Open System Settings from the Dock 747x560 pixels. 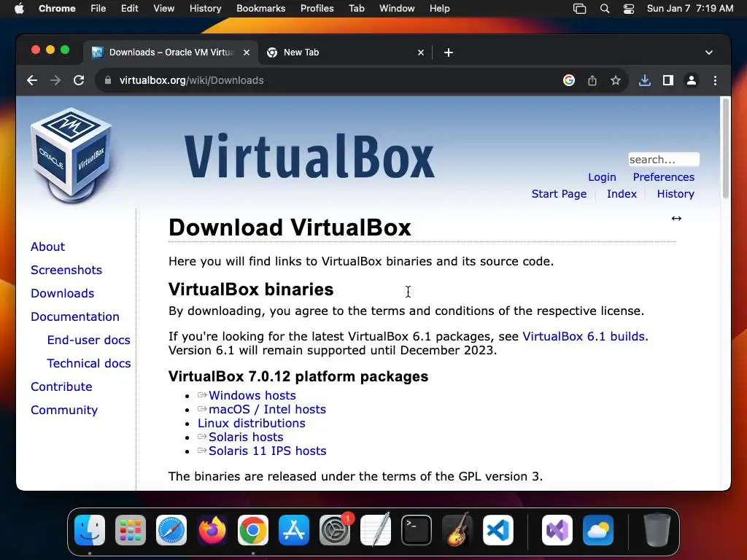(335, 530)
